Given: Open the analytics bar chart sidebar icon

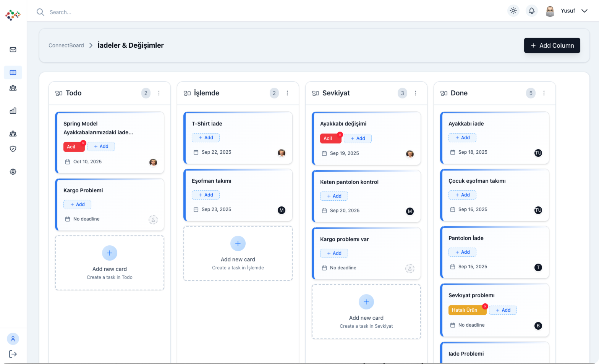Looking at the screenshot, I should (x=13, y=111).
